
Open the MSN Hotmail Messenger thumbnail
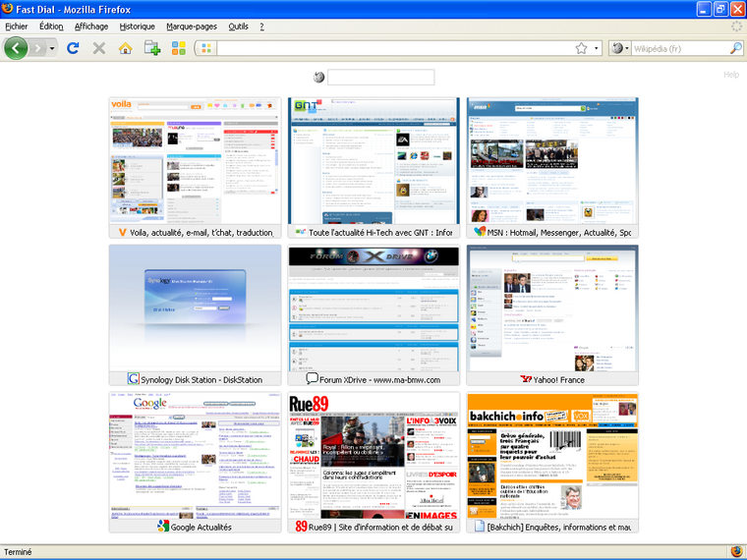tap(552, 161)
